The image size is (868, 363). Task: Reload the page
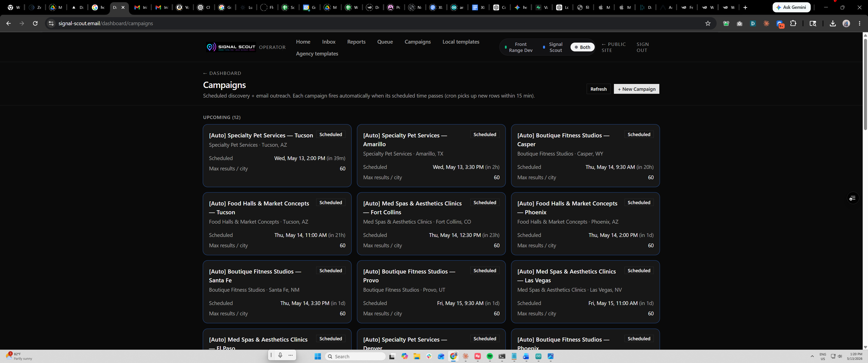[35, 23]
